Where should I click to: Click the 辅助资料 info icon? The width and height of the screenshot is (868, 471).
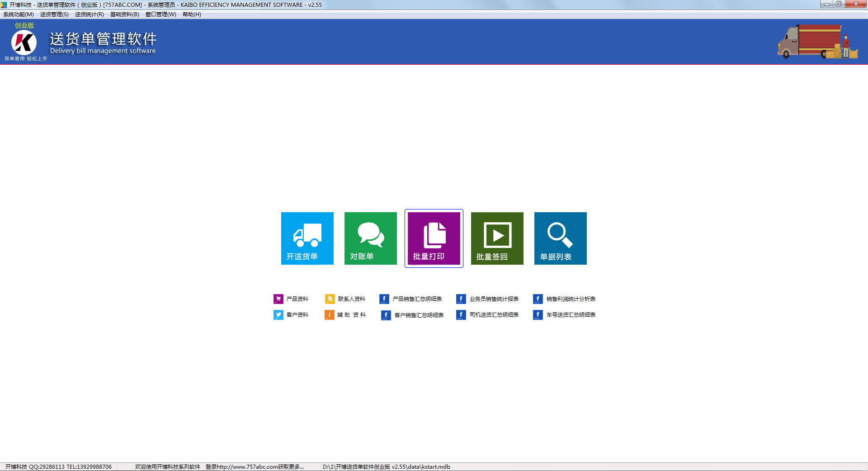point(330,315)
